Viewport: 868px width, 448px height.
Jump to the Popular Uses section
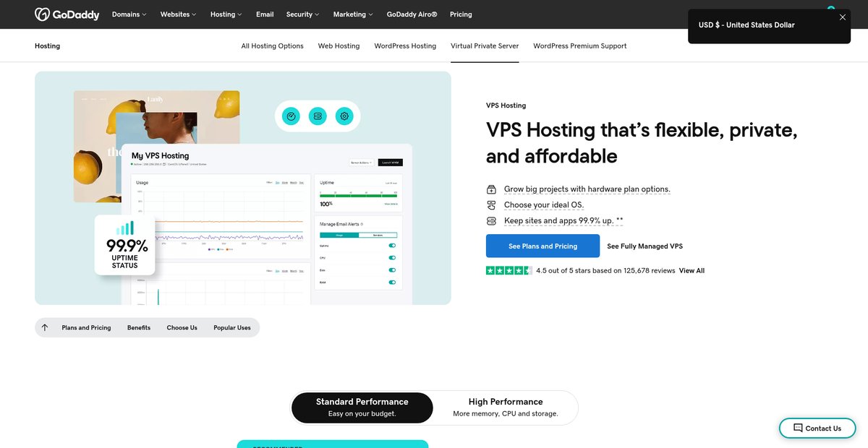(232, 328)
